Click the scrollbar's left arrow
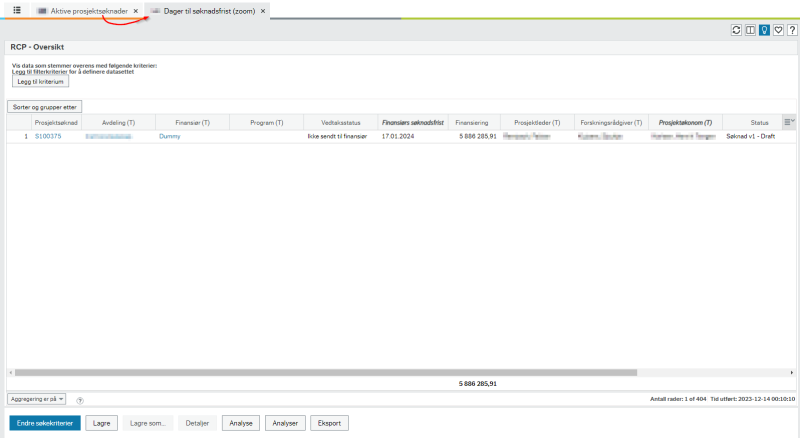Viewport: 800px width, 438px height. pos(11,373)
